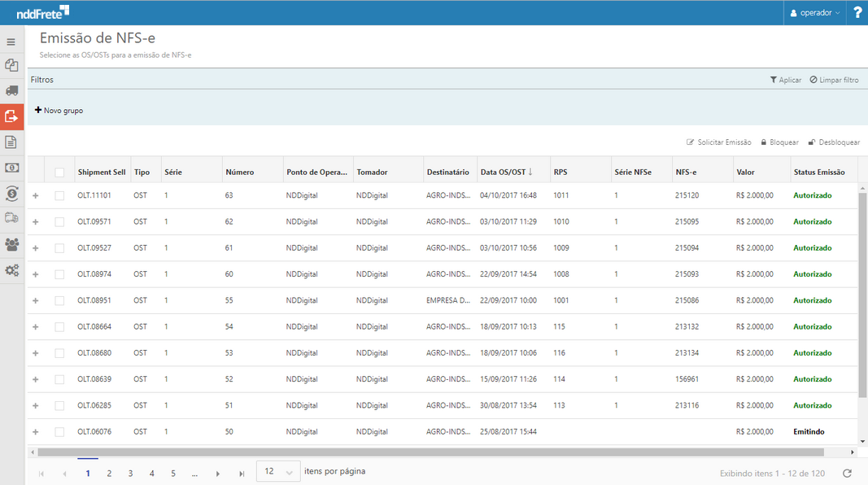Sort by Data OS/OST column header
The image size is (868, 485).
coord(504,173)
